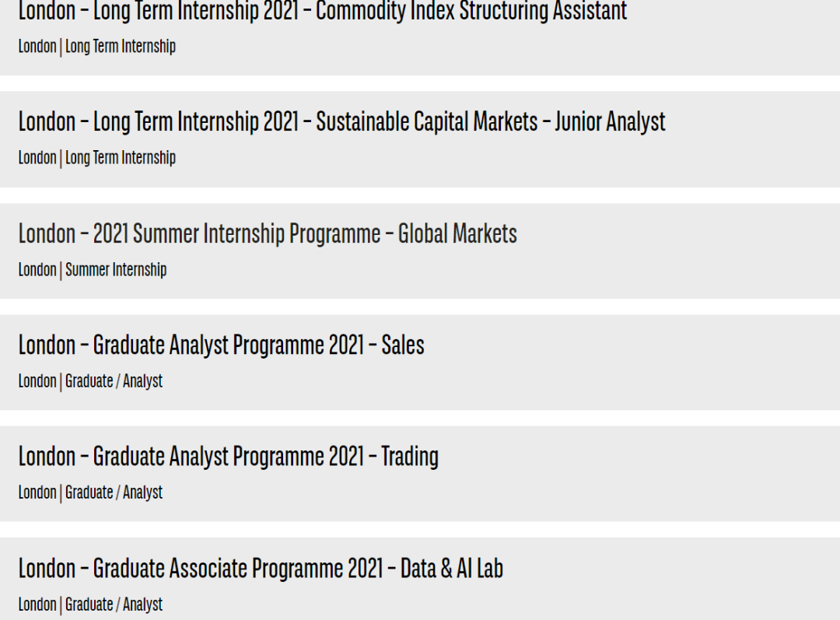Open Graduate Associate Programme Data & AI Lab
840x620 pixels.
(x=261, y=568)
